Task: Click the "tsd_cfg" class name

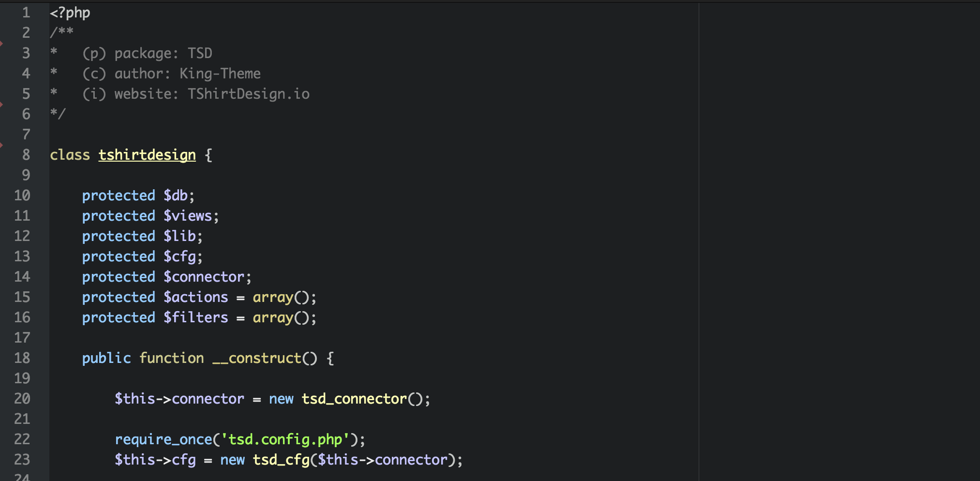Action: tap(282, 460)
